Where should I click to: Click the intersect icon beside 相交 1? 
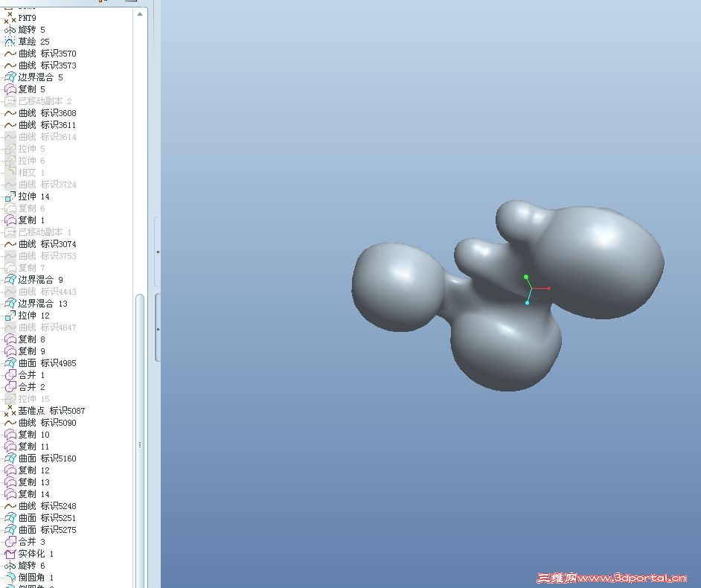(x=10, y=173)
